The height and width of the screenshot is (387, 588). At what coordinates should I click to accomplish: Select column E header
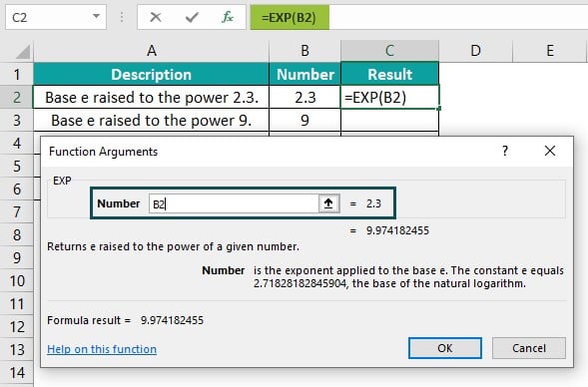click(x=550, y=51)
